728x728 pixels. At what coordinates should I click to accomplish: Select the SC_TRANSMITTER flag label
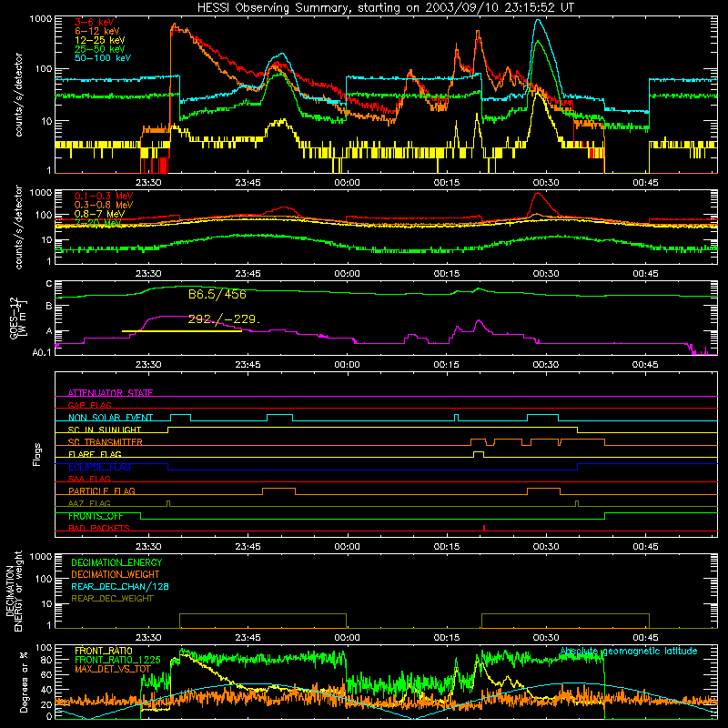(105, 442)
